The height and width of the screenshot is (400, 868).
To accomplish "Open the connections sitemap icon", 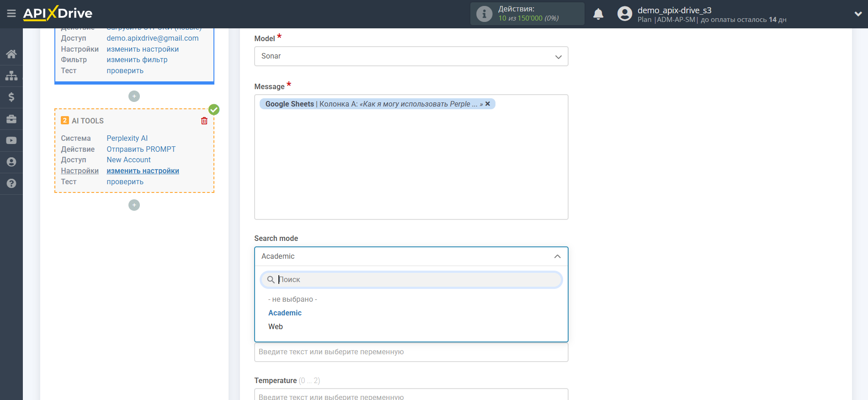I will [11, 75].
